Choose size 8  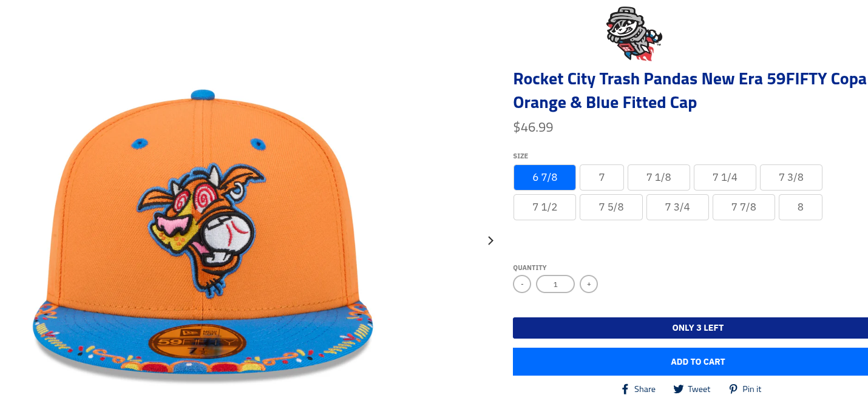click(x=801, y=207)
